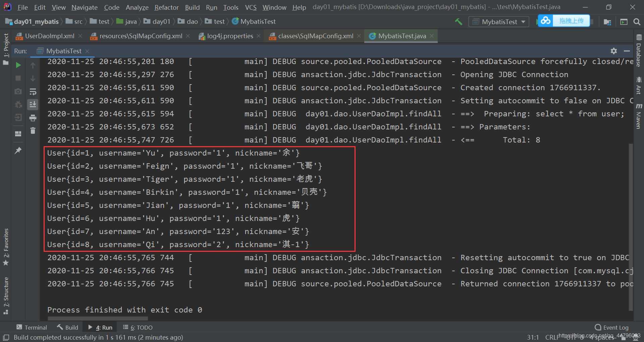Viewport: 644px width, 342px height.
Task: Toggle Pin Tab in Run panel
Action: tap(18, 151)
